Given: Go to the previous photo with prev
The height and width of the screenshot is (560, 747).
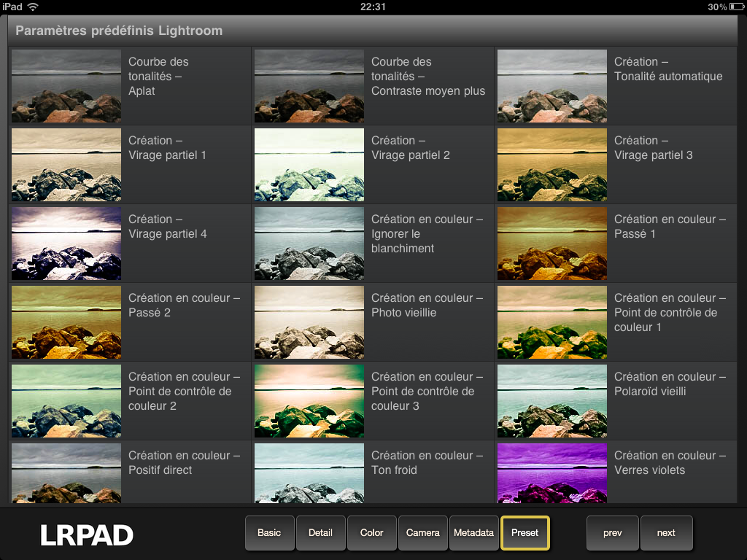Looking at the screenshot, I should (x=612, y=533).
